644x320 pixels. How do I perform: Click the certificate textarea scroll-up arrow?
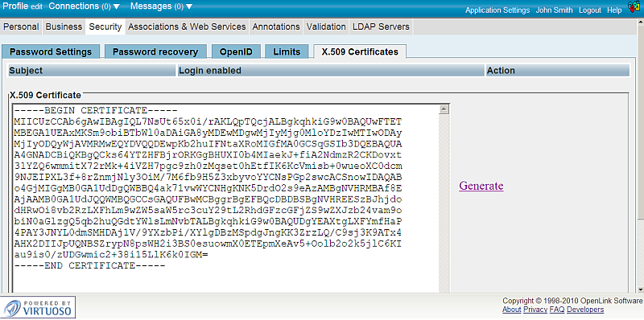(x=444, y=109)
